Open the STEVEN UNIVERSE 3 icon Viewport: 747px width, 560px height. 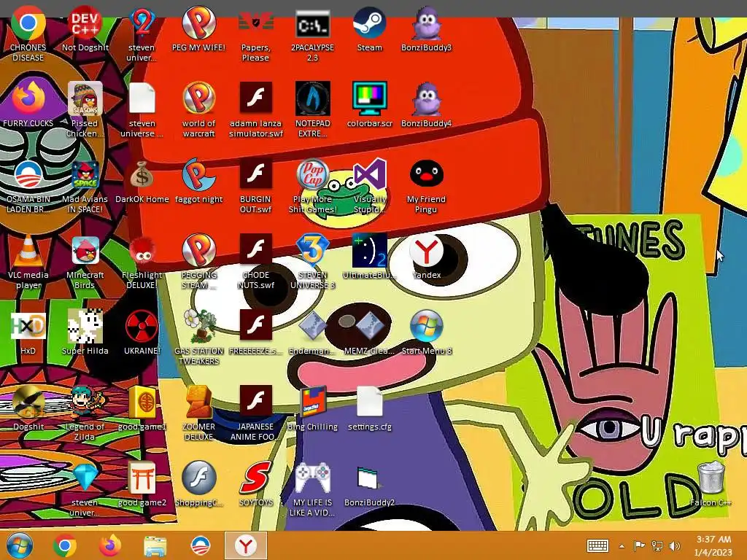click(312, 251)
